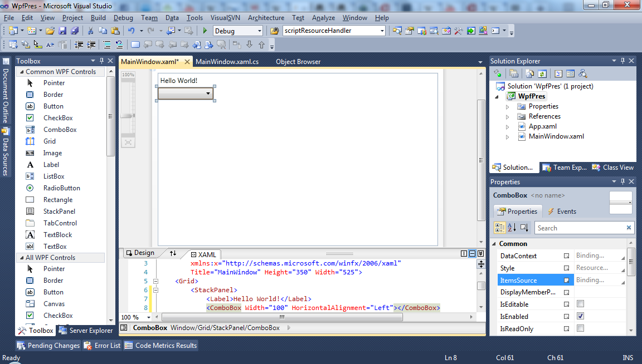642x364 pixels.
Task: Click Categorized view icon in Properties
Action: [x=499, y=228]
